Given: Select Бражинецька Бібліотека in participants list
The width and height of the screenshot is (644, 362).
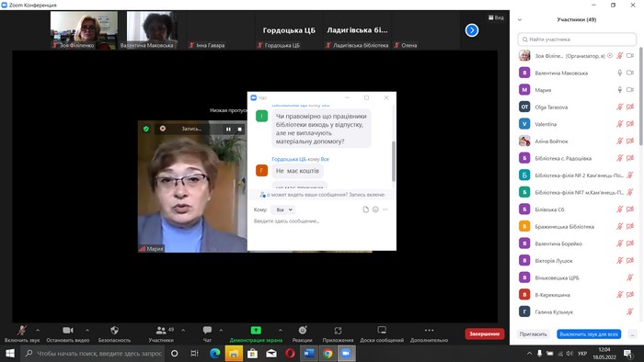Looking at the screenshot, I should pos(576,226).
